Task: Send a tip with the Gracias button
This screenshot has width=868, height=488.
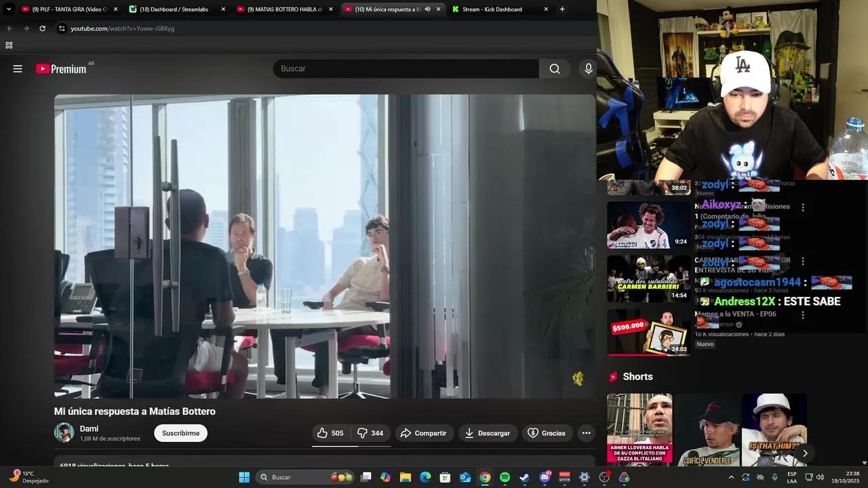Action: [x=547, y=433]
